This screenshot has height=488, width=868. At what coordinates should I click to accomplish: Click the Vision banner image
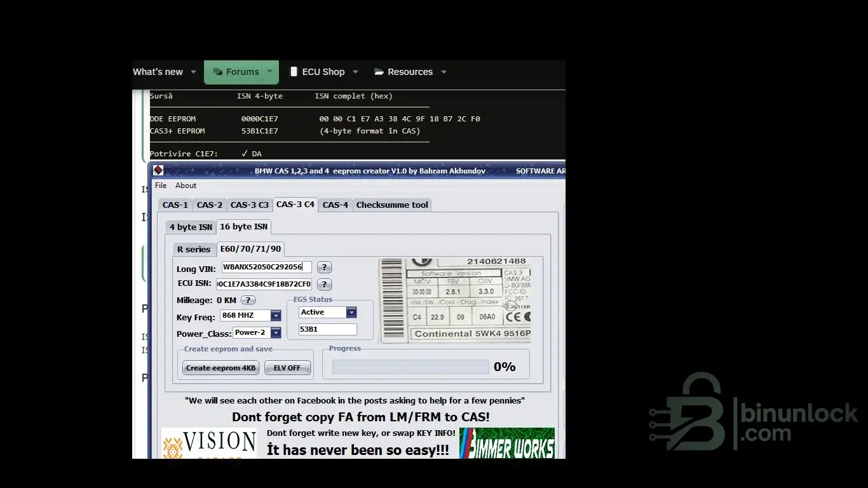(x=209, y=443)
